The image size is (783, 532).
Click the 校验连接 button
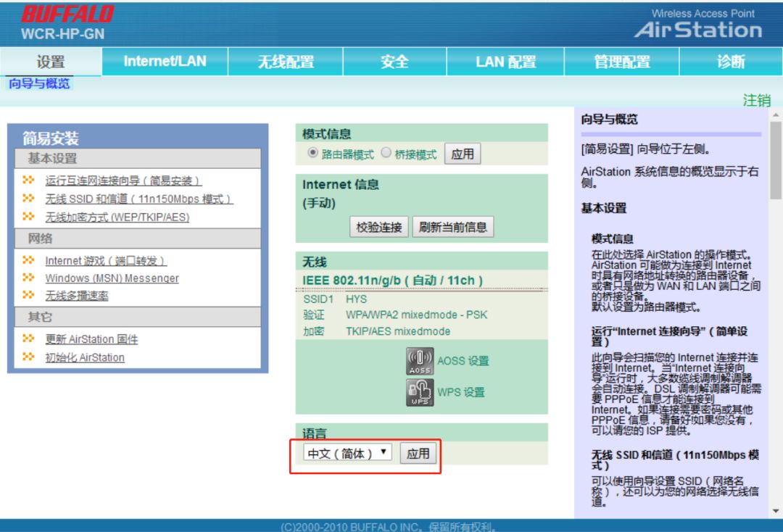(378, 227)
